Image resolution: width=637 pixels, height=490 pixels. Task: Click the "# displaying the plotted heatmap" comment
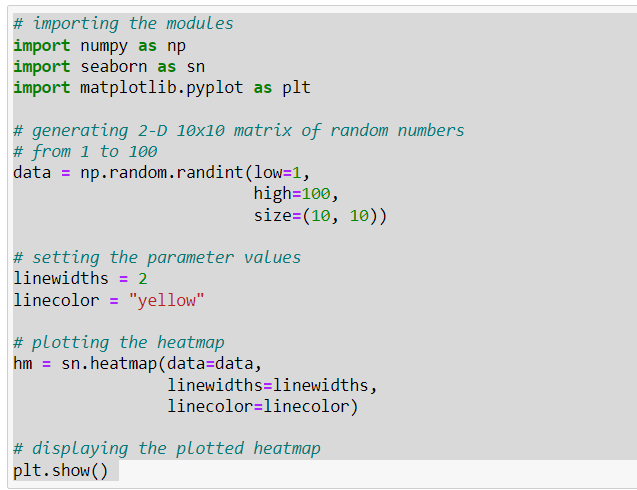click(166, 448)
